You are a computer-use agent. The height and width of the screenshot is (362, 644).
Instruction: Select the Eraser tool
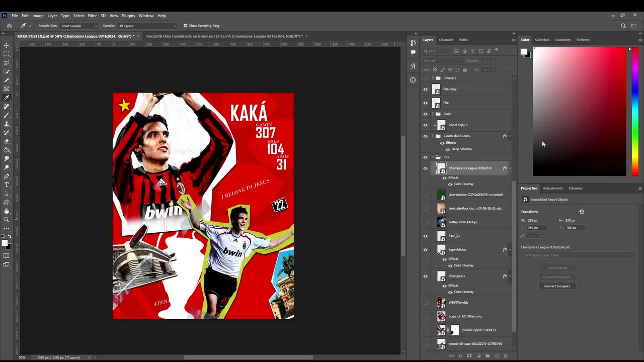(7, 141)
